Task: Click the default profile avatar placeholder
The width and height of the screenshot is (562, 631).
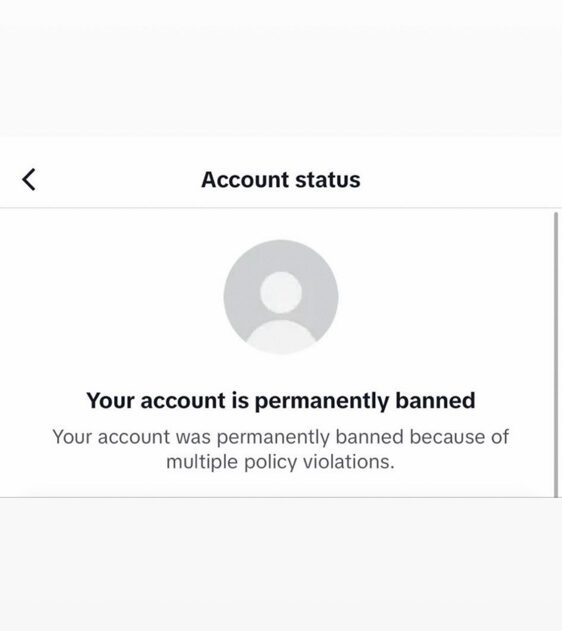Action: click(x=281, y=297)
